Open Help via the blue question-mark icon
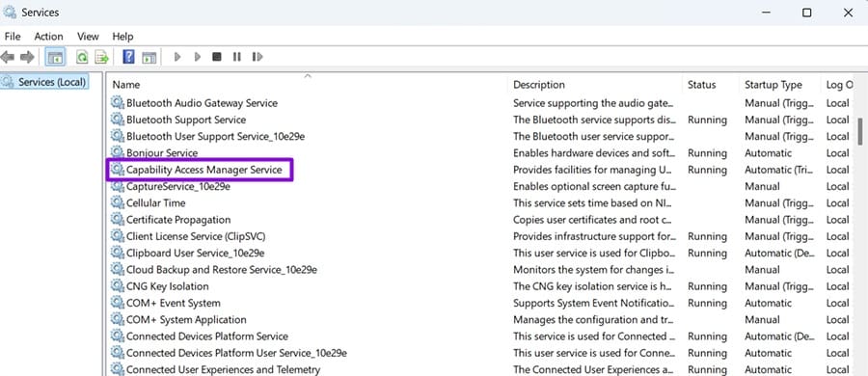 128,57
